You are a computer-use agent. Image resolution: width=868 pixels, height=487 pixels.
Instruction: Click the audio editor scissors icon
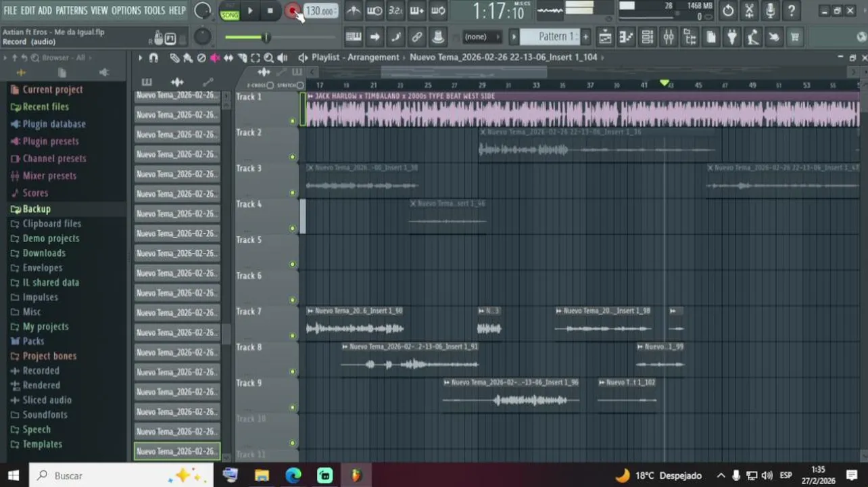click(x=749, y=11)
